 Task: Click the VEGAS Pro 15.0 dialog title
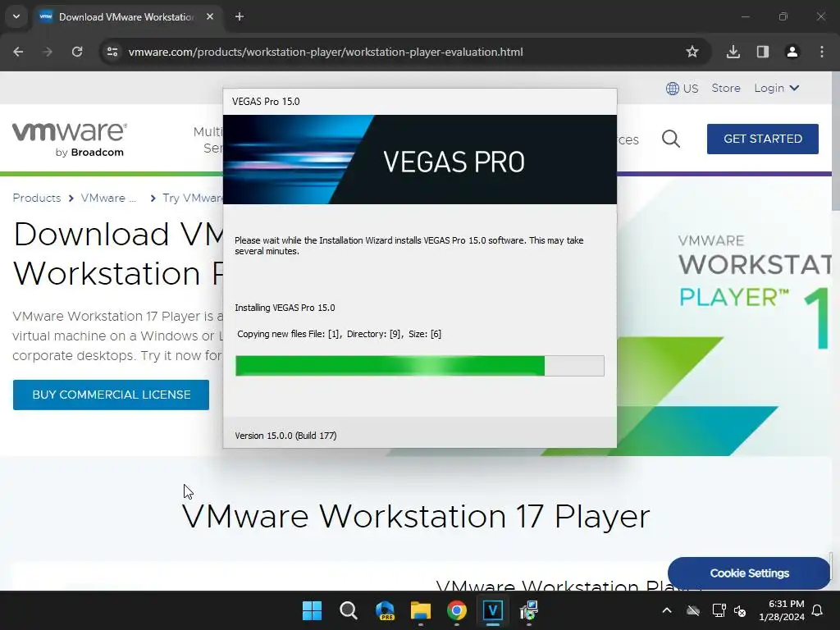point(266,102)
